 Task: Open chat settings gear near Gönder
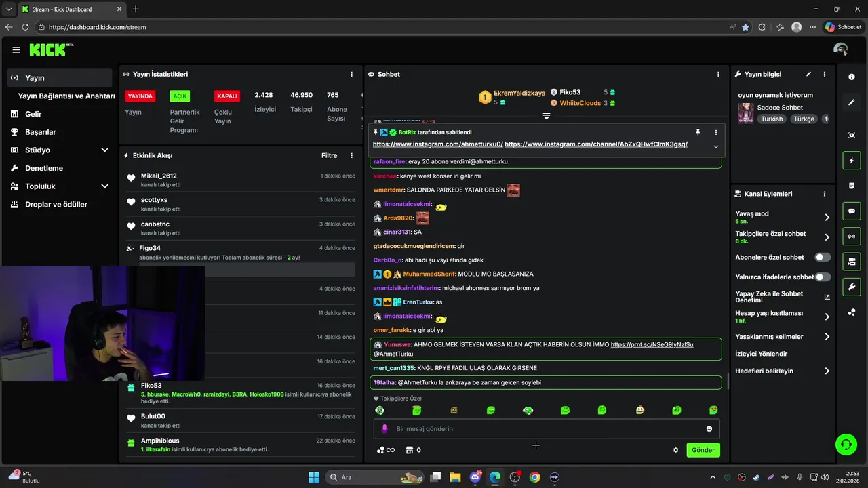pyautogui.click(x=675, y=450)
